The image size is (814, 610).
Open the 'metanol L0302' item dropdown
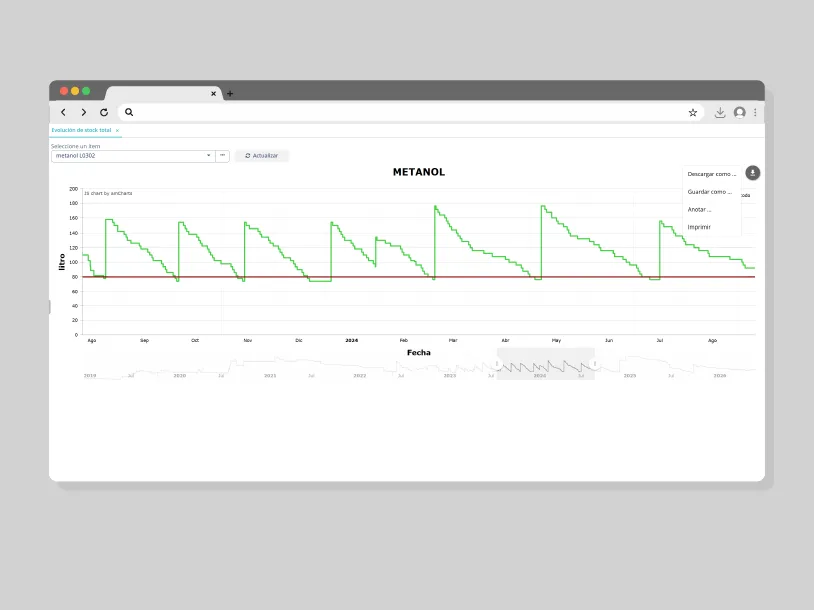click(x=133, y=156)
